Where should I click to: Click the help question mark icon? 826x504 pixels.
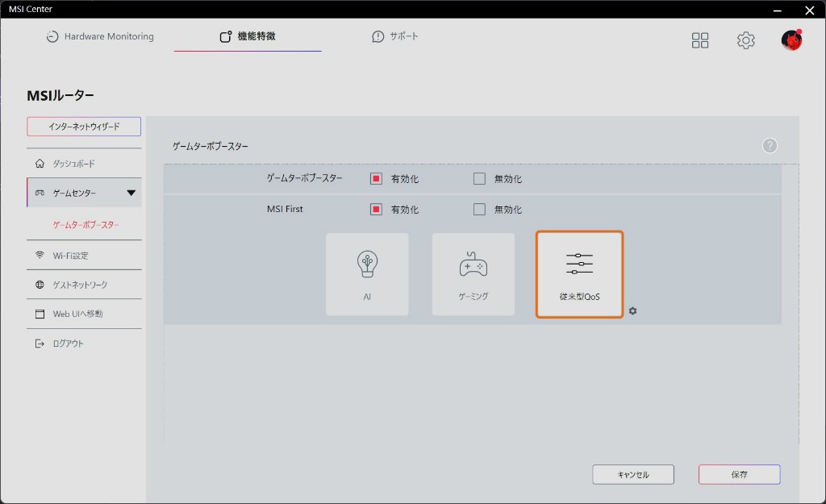coord(770,146)
